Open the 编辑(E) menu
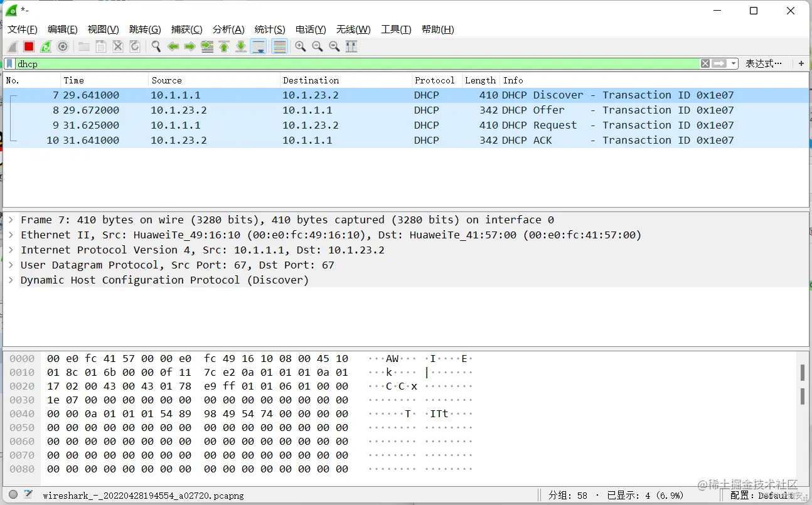 coord(63,29)
